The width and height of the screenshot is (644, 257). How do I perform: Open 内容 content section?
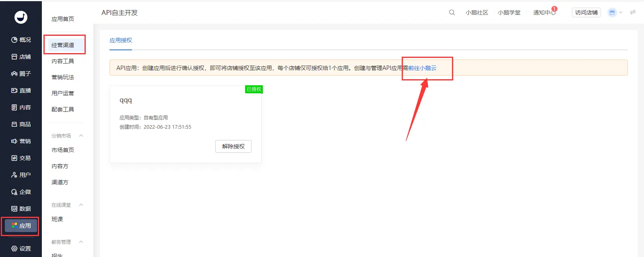pyautogui.click(x=21, y=107)
